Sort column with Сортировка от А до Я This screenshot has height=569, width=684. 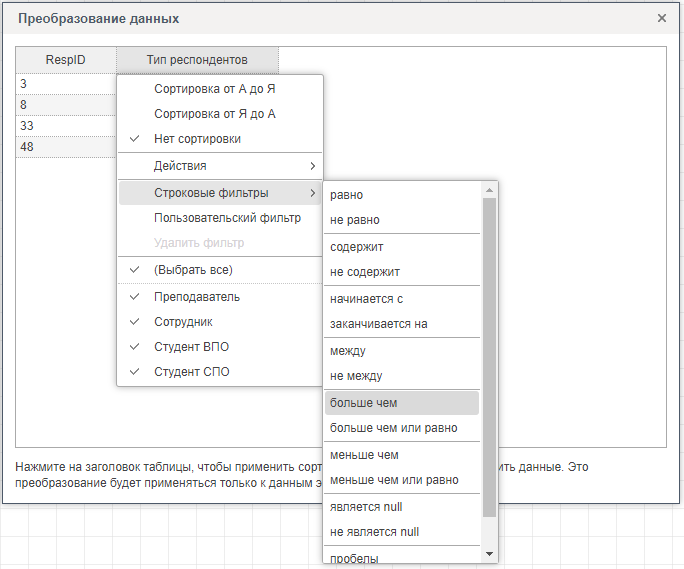(x=214, y=89)
